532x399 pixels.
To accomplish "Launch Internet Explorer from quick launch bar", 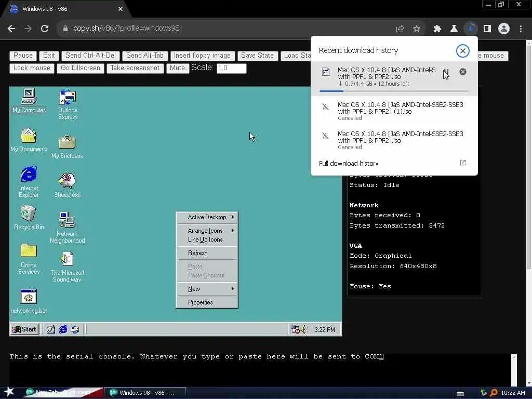I will click(x=63, y=329).
